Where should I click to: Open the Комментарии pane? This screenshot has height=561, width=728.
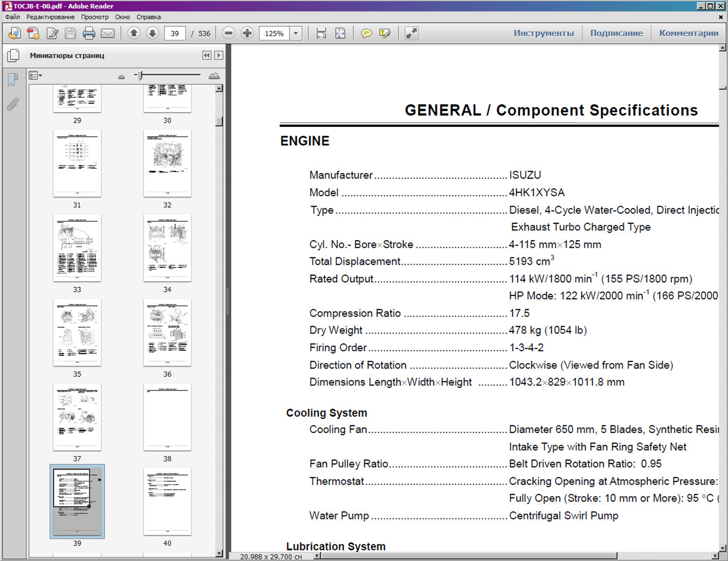tap(688, 33)
